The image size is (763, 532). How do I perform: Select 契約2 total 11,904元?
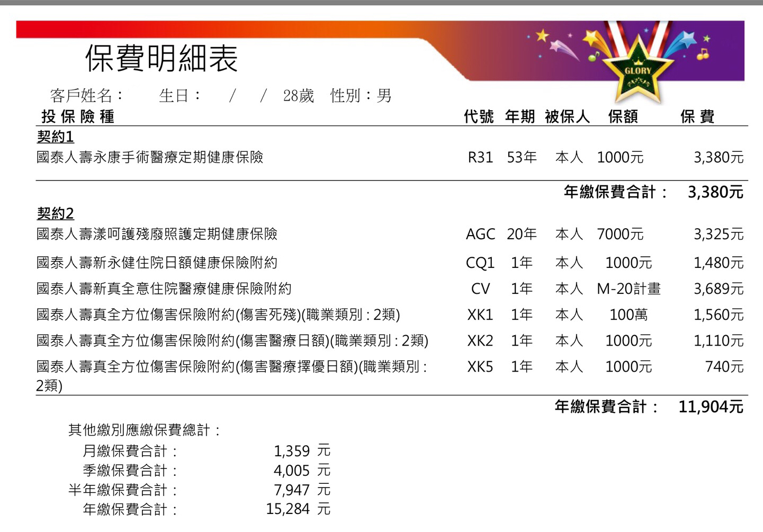pos(711,407)
